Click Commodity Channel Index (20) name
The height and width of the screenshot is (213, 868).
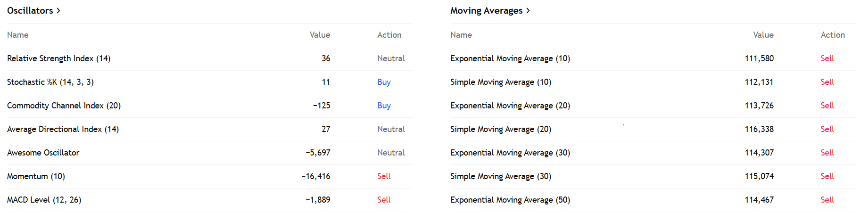click(64, 106)
